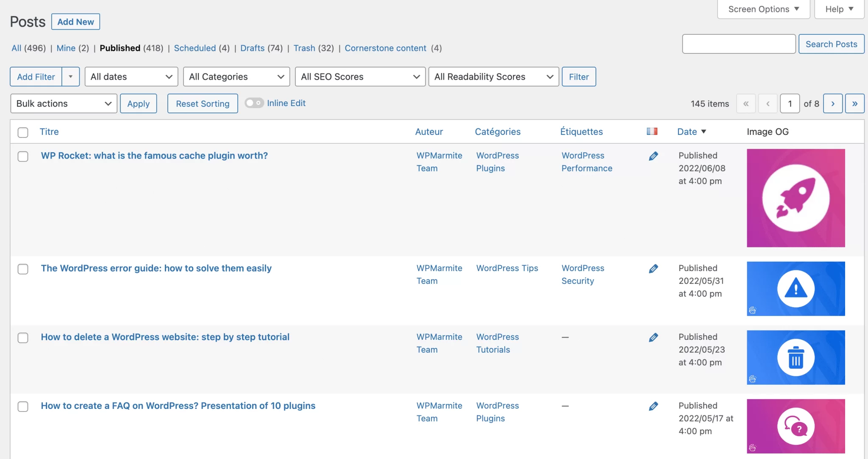Click the edit pencil icon for WordPress error guide

[x=653, y=268]
